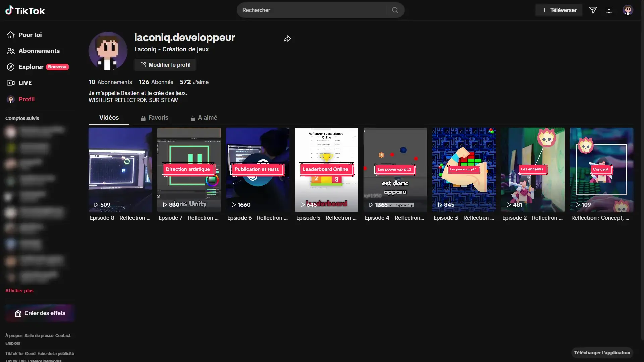The image size is (644, 362).
Task: Click WISHLIST REFLECTRON SUR STEAM bio text
Action: click(x=133, y=100)
